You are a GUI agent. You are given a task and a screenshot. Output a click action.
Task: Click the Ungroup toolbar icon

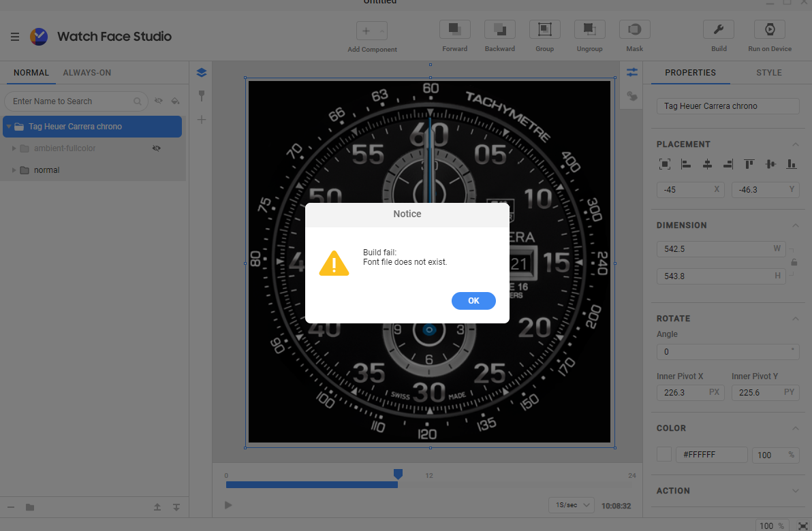(589, 29)
